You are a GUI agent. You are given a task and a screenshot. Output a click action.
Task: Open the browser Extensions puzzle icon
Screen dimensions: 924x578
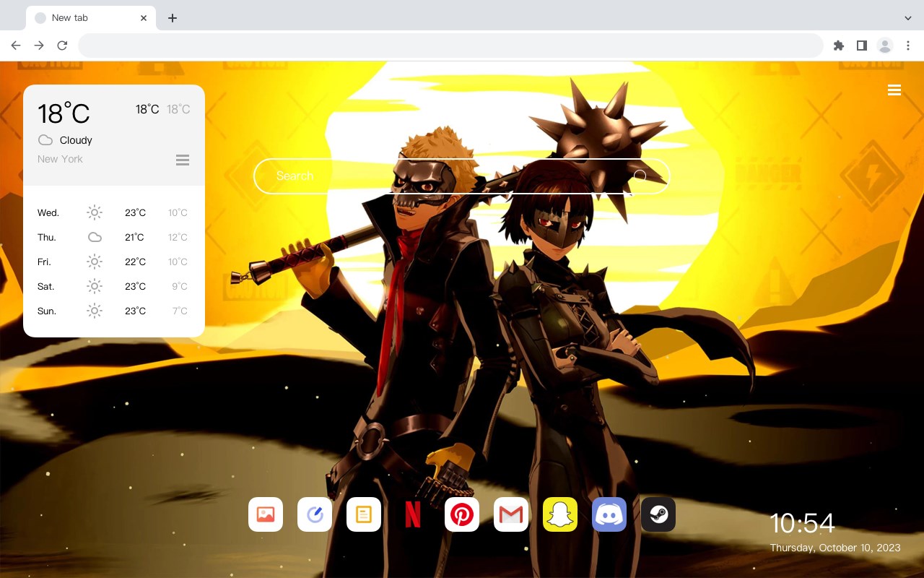(839, 46)
